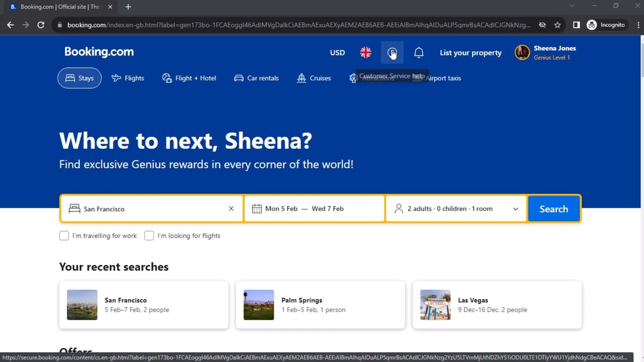
Task: Clear the San Francisco destination text
Action: point(231,208)
